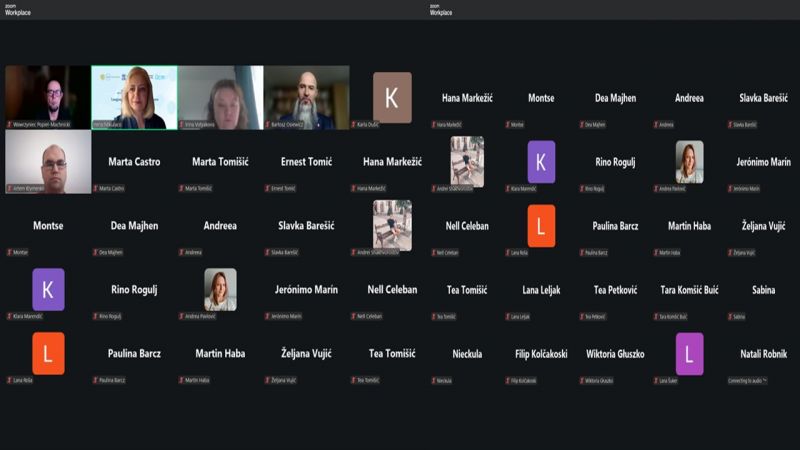
Task: Click the Nieckula participant tile
Action: (x=466, y=354)
